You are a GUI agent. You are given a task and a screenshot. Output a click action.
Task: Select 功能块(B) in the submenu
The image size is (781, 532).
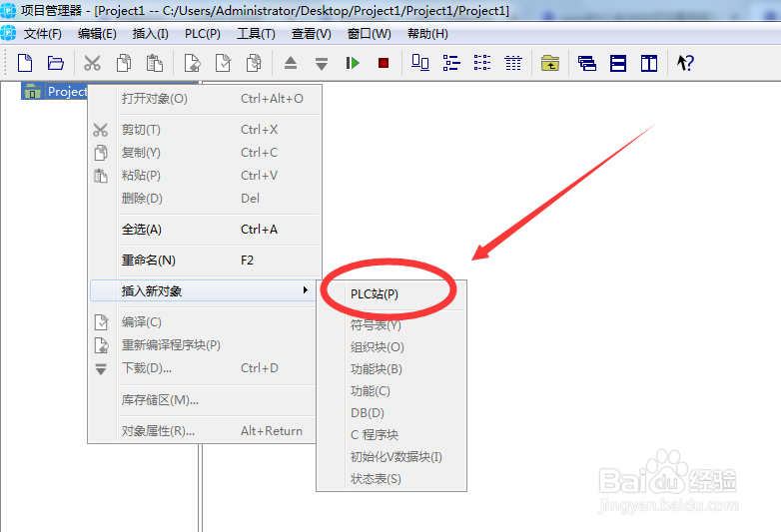(391, 368)
